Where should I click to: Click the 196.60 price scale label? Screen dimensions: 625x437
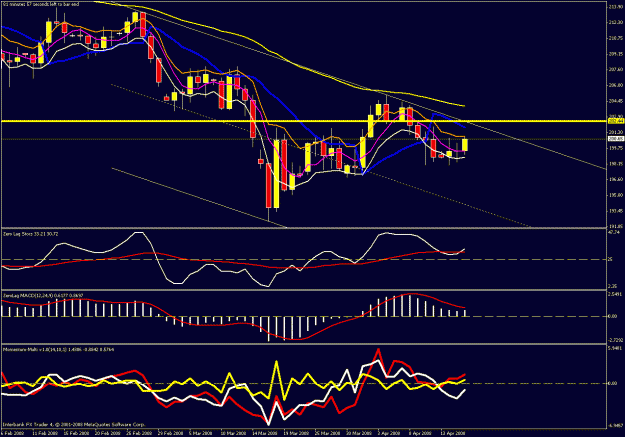point(616,179)
